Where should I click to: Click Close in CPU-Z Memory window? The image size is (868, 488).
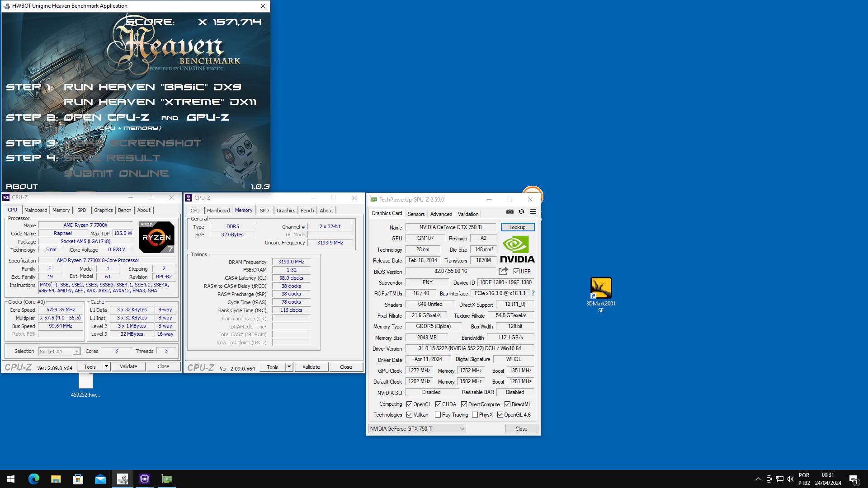click(346, 367)
